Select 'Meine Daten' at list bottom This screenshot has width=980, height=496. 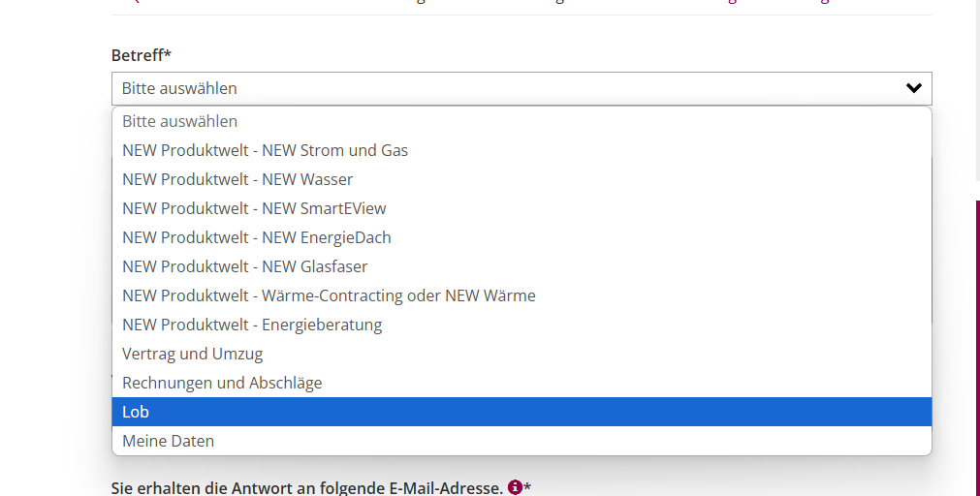pos(169,441)
